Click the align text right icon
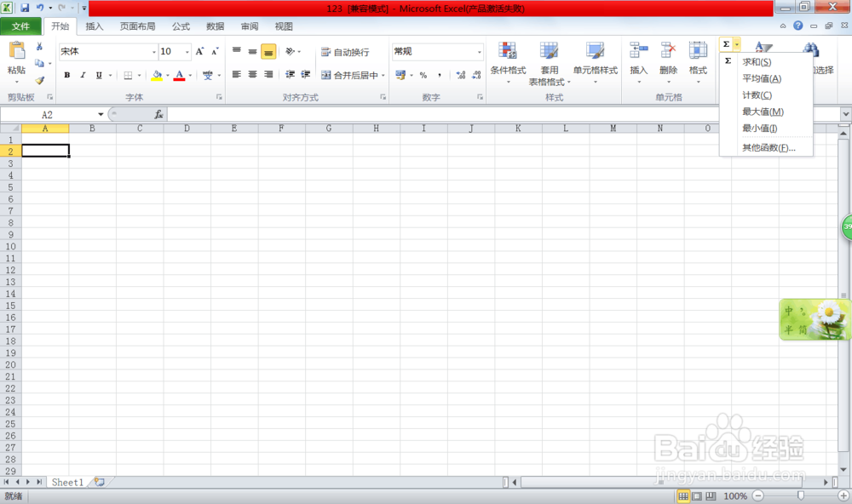This screenshot has height=504, width=852. point(268,74)
